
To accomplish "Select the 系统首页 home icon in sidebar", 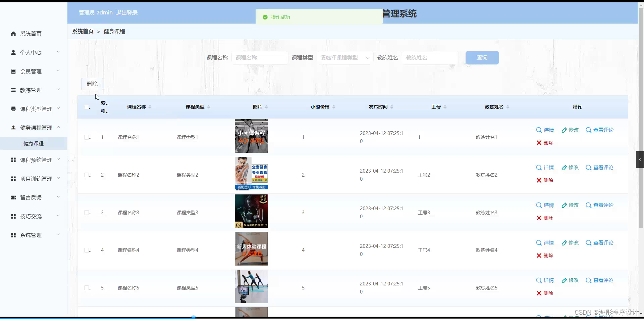I will click(13, 34).
